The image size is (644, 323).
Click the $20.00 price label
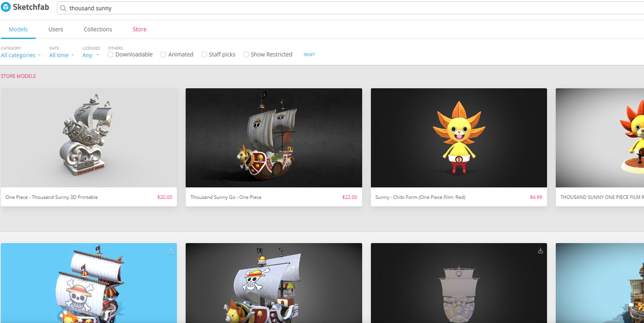(165, 197)
